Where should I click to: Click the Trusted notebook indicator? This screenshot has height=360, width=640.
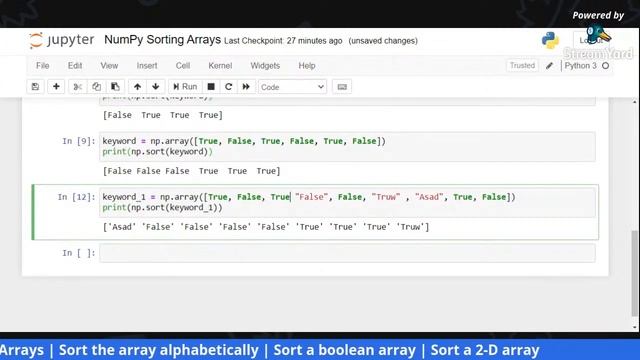pyautogui.click(x=522, y=66)
